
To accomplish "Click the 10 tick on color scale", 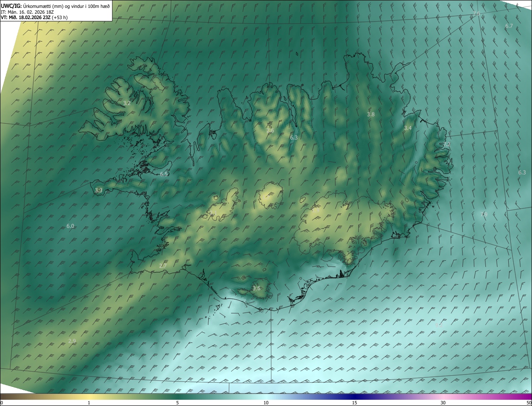I will pyautogui.click(x=266, y=403).
